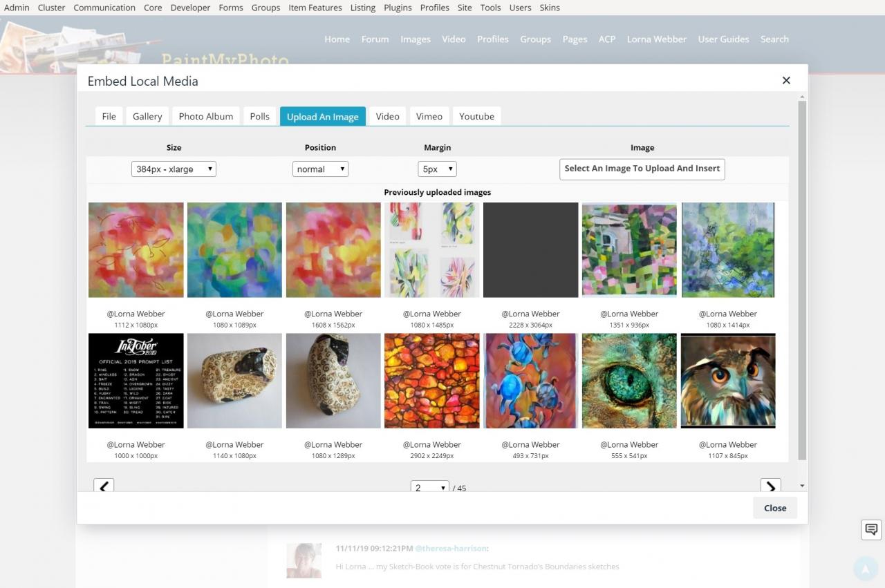Open the Plugins admin menu
The height and width of the screenshot is (588, 885).
coord(398,8)
